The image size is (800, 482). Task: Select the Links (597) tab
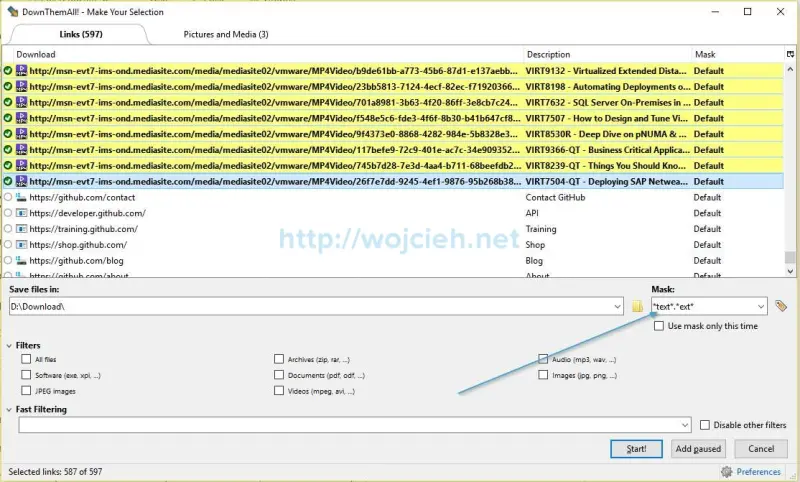pos(75,34)
